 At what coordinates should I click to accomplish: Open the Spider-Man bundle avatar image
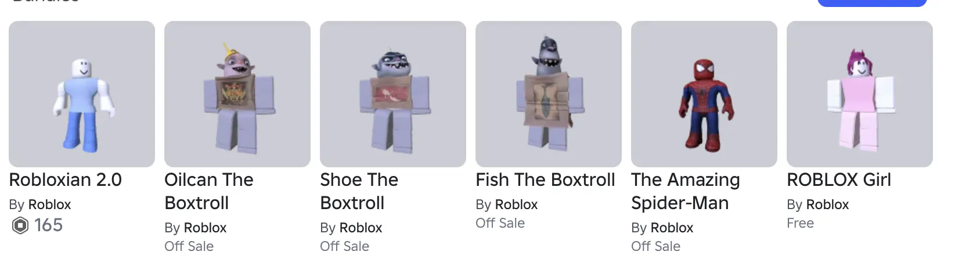click(704, 94)
